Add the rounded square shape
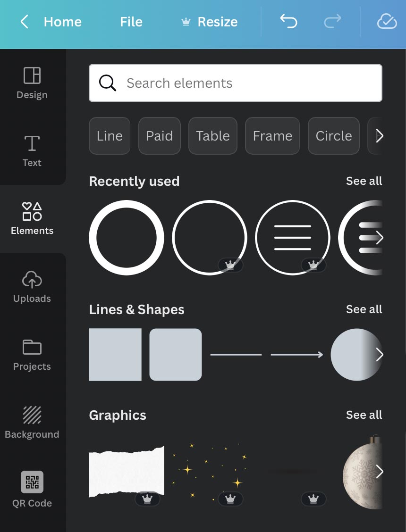 click(x=176, y=355)
